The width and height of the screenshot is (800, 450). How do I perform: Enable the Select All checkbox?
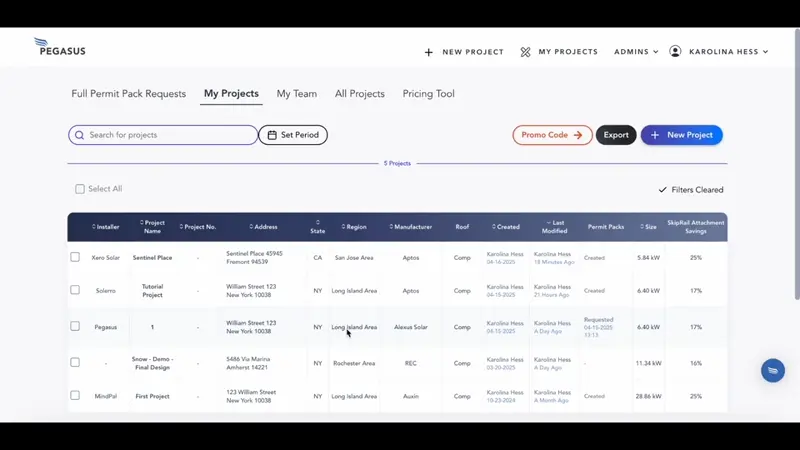pos(80,189)
